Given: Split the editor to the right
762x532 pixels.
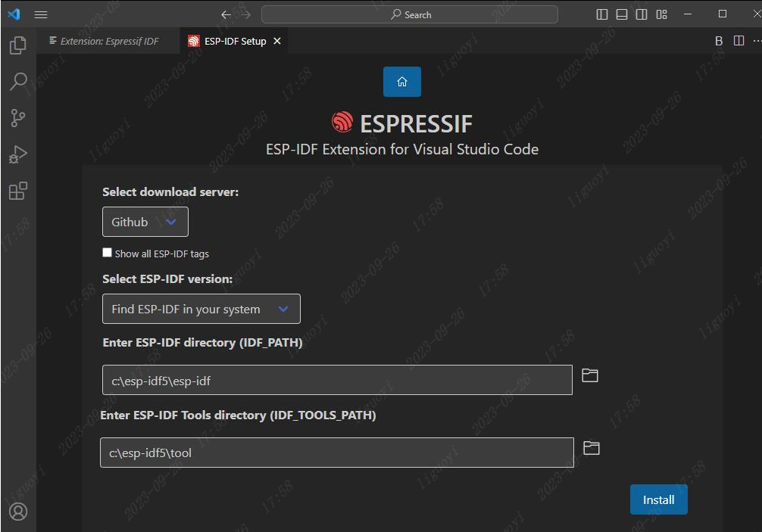Looking at the screenshot, I should [x=739, y=41].
